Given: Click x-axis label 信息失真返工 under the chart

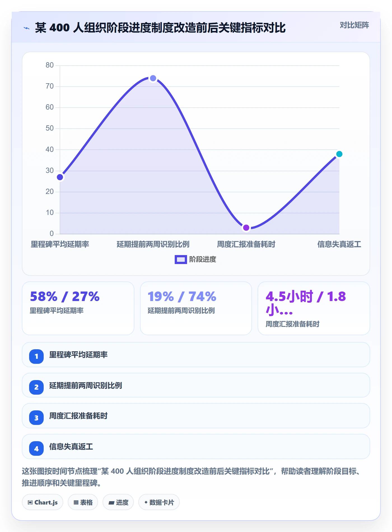Looking at the screenshot, I should coord(339,244).
